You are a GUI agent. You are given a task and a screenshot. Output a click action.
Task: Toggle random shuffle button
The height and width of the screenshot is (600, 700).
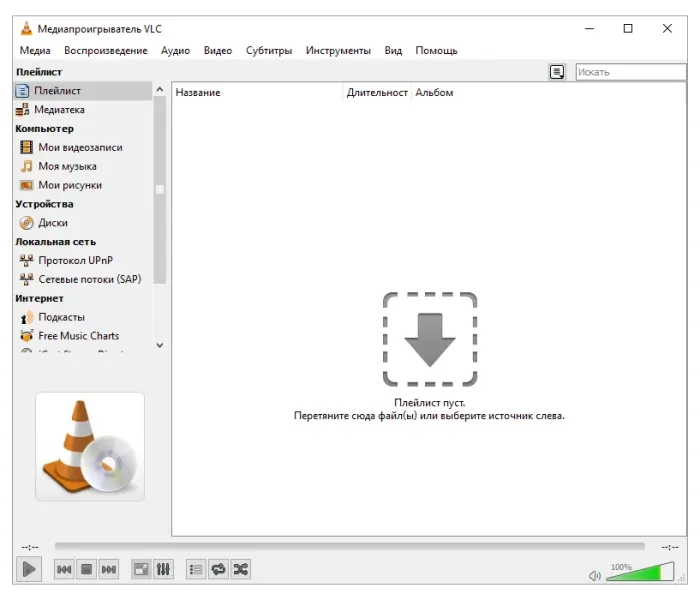[241, 569]
